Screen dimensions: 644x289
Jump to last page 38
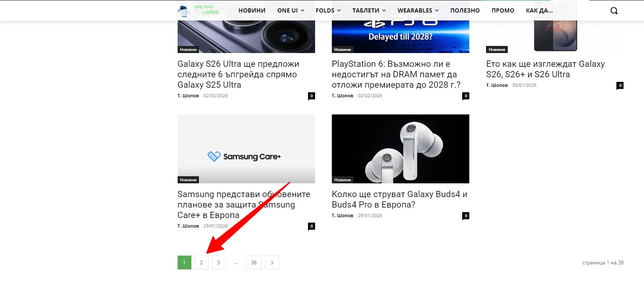254,263
